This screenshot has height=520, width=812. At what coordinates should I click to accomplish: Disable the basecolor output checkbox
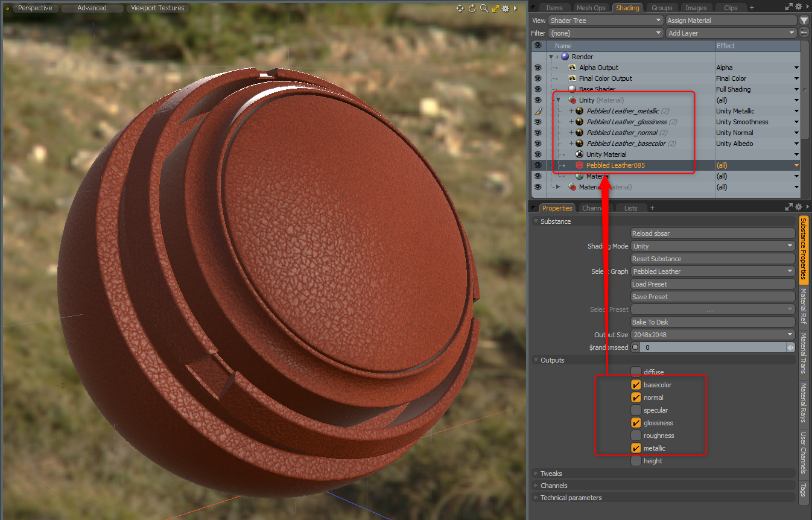click(x=635, y=384)
